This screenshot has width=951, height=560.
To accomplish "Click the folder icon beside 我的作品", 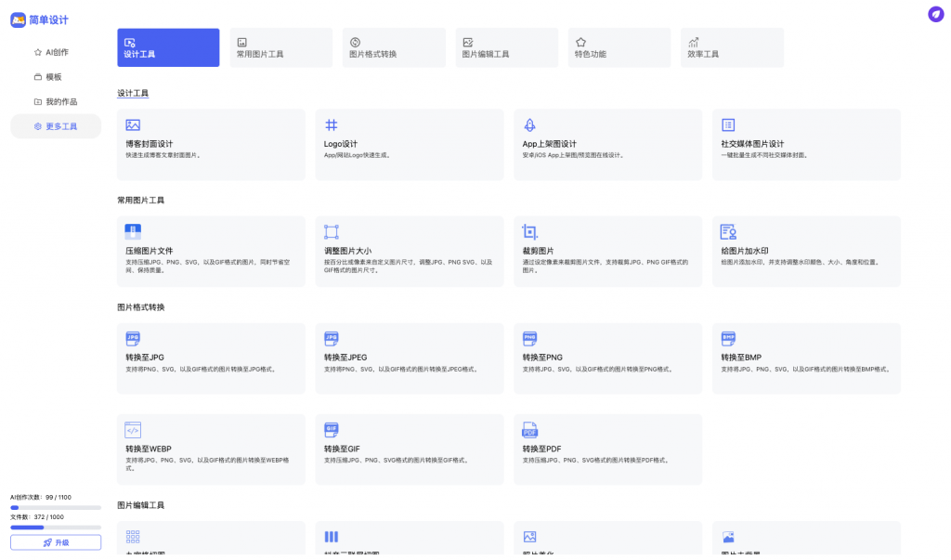I will tap(38, 102).
